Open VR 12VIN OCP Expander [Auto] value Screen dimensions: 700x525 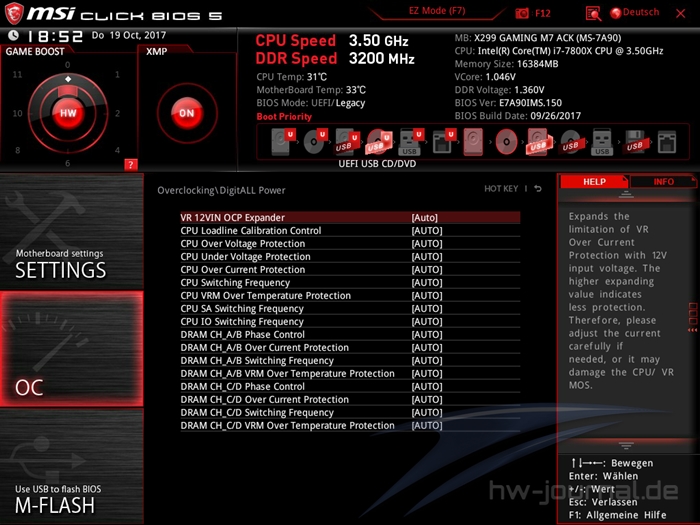pos(425,217)
